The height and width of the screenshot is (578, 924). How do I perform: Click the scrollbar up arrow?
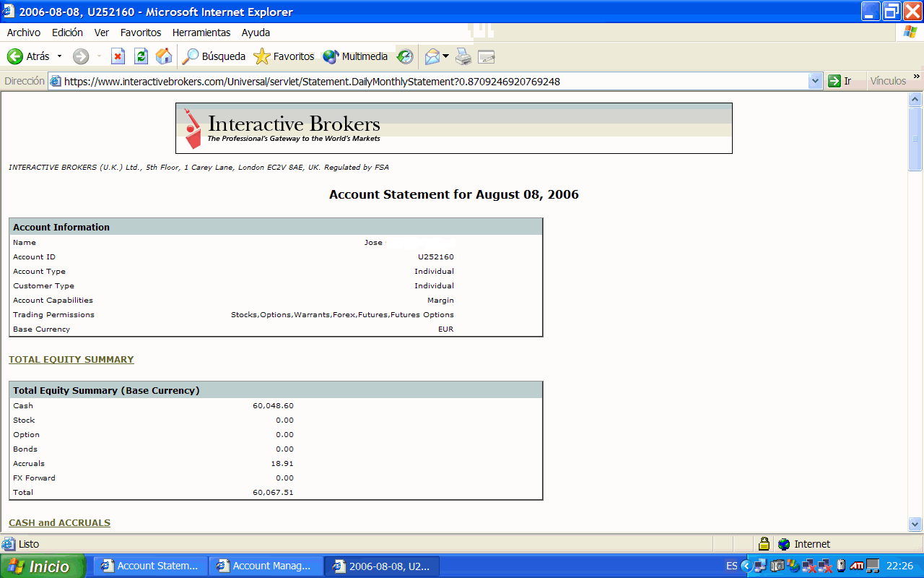915,100
